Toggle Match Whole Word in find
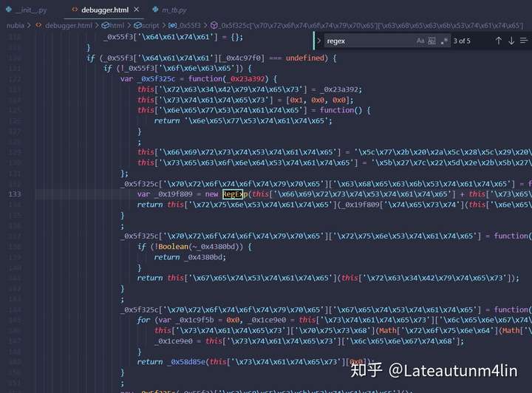This screenshot has height=393, width=532. coord(432,41)
